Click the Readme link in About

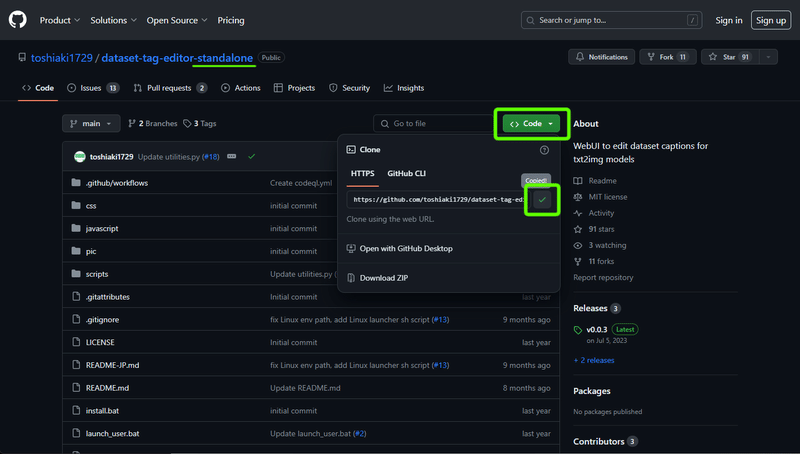(x=595, y=181)
